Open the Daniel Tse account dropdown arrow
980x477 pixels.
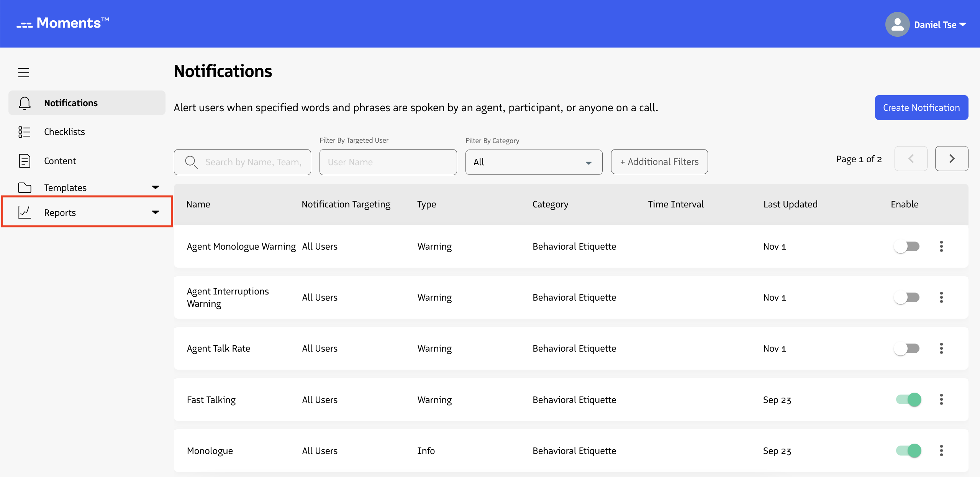tap(962, 25)
